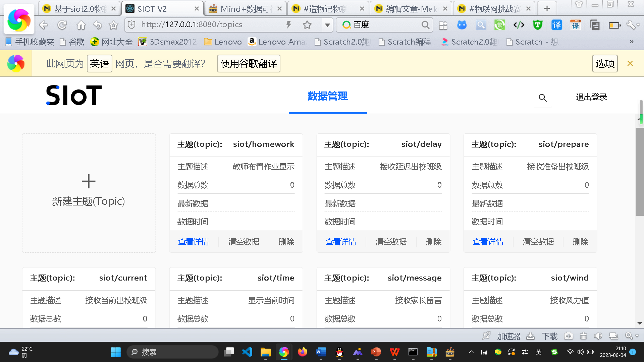Screen dimensions: 644x362
Task: Clear data of siot/delay topic
Action: click(391, 242)
